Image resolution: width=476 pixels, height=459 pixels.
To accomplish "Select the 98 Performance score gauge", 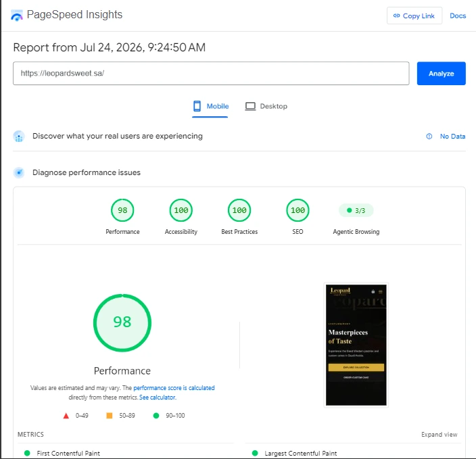I will [122, 210].
